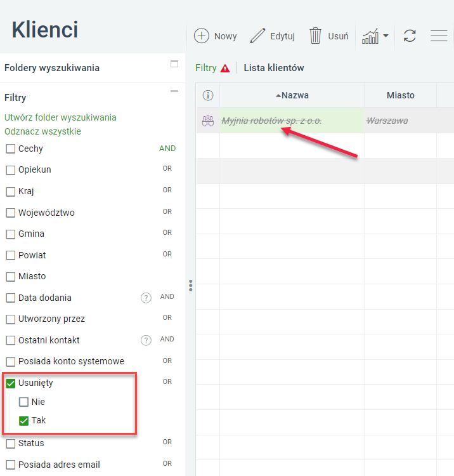Enable Posiada adres email checkbox
Image resolution: width=454 pixels, height=476 pixels.
point(11,465)
